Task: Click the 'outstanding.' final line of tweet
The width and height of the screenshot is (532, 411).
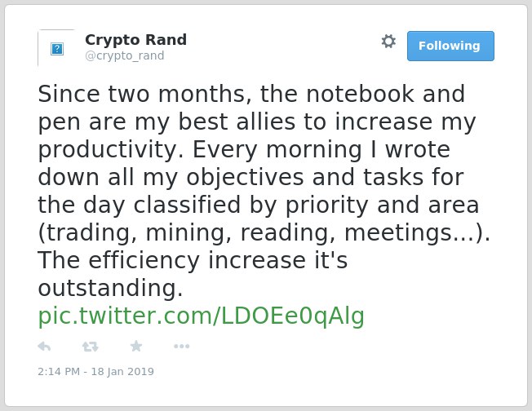Action: coord(110,288)
